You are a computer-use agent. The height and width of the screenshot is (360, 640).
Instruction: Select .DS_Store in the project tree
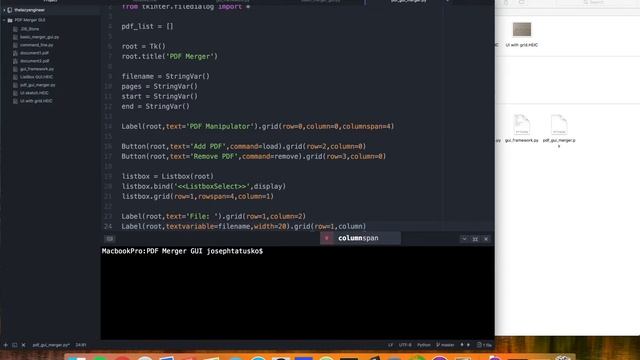[29, 29]
